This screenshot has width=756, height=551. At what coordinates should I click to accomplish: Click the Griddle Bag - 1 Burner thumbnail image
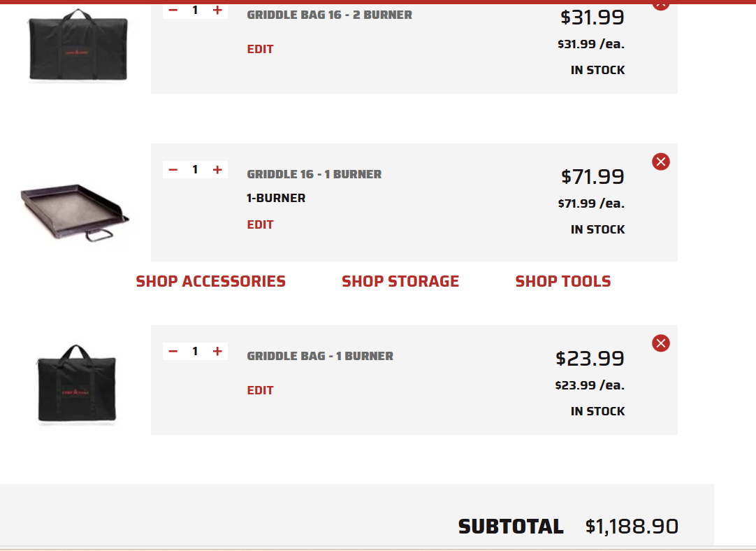click(77, 384)
